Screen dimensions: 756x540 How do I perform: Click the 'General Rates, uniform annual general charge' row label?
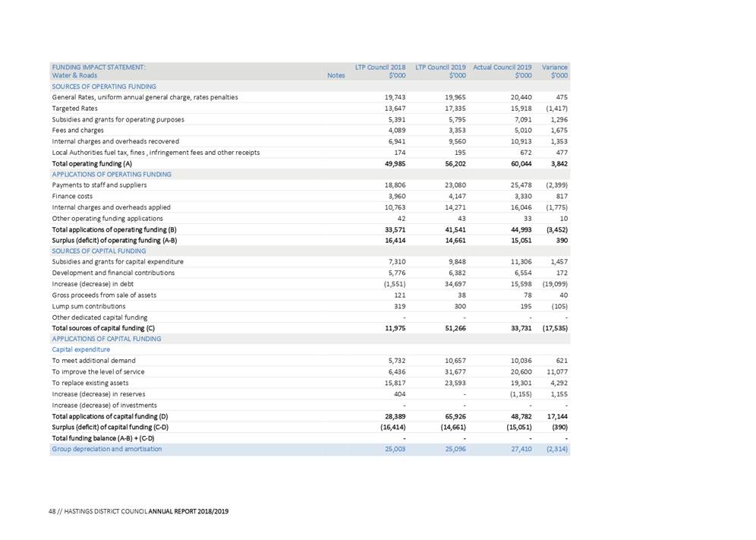click(145, 97)
